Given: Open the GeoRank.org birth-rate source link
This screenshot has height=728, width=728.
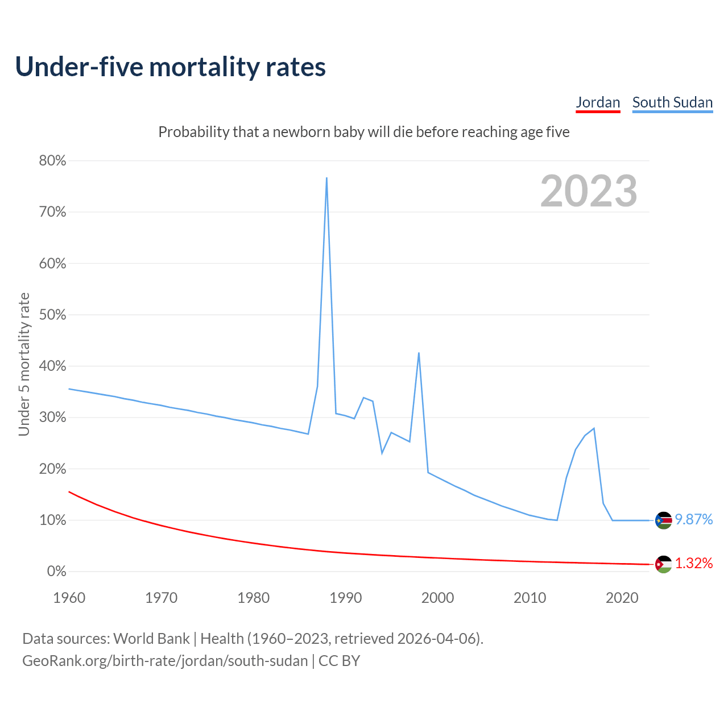Looking at the screenshot, I should [165, 660].
